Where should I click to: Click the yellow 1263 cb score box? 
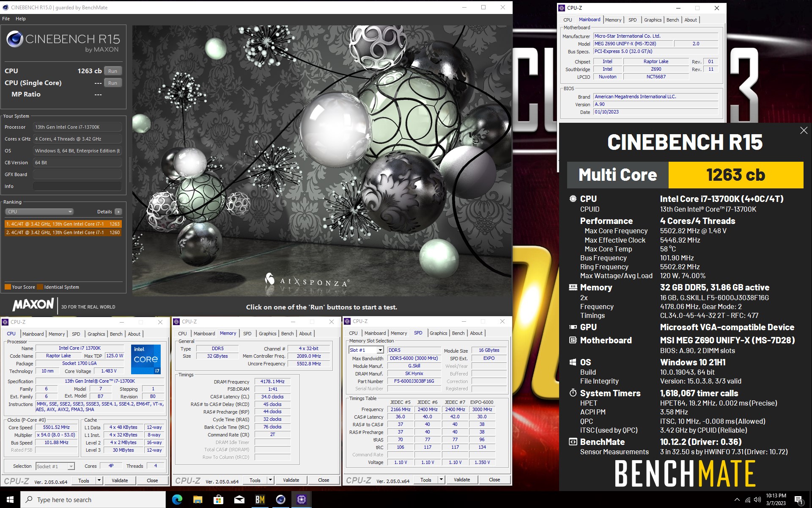click(735, 175)
